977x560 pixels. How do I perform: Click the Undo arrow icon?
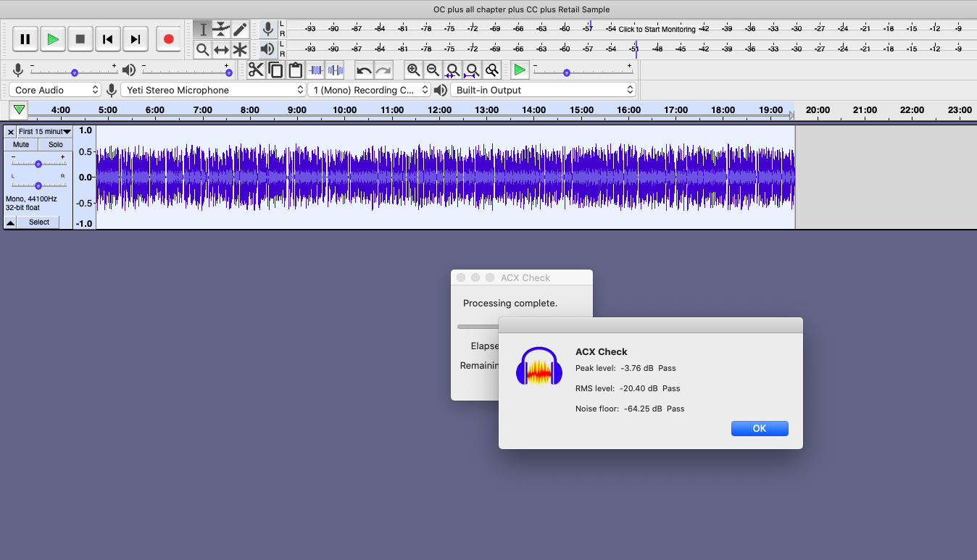[364, 70]
